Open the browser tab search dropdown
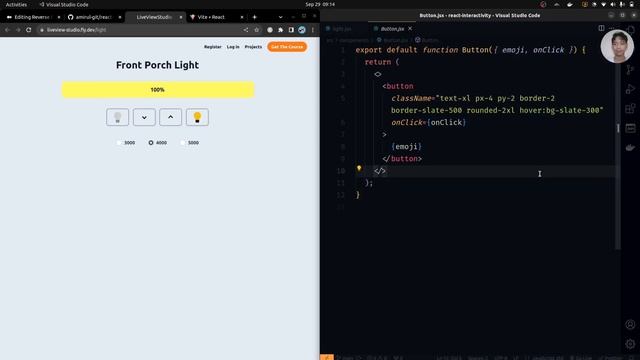Image resolution: width=640 pixels, height=360 pixels. click(280, 17)
